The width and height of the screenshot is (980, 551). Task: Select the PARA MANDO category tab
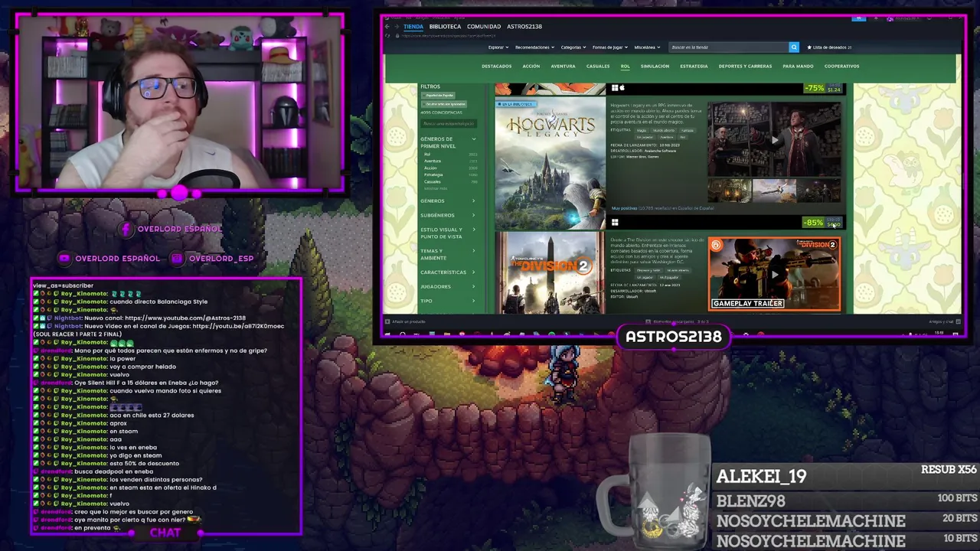[798, 66]
